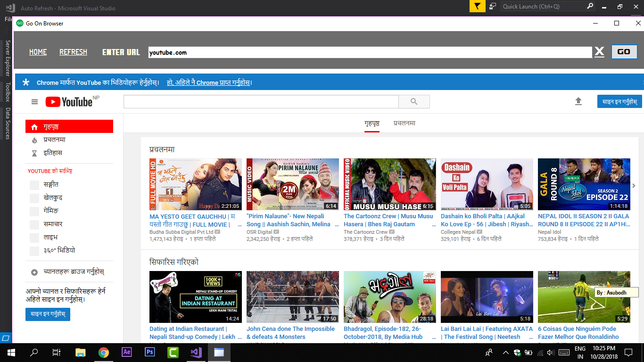Click Colleges Nepal channel name
The width and height of the screenshot is (644, 362).
458,232
